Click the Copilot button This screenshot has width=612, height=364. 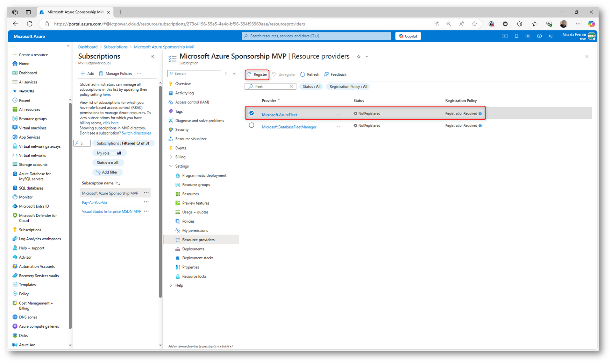tap(408, 36)
